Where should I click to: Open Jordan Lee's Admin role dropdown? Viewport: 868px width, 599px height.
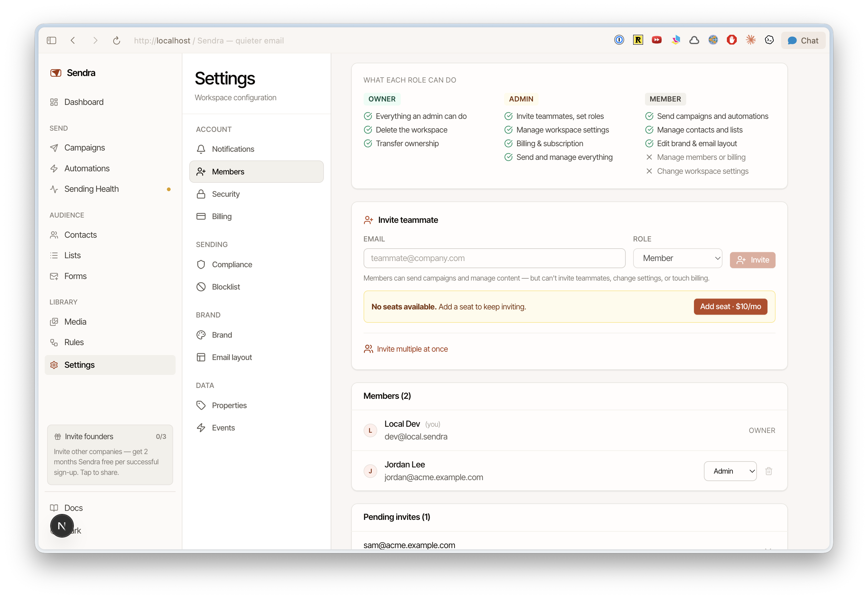730,471
